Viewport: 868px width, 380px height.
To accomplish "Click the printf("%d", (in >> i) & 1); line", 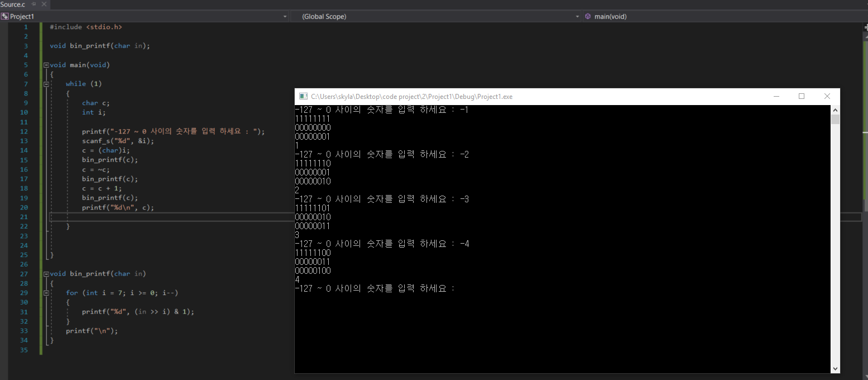I will coord(138,312).
